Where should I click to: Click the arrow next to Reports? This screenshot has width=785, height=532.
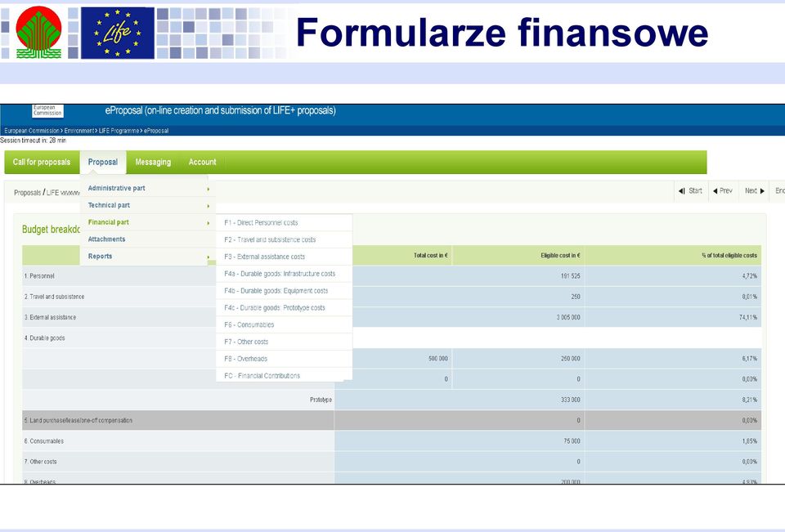coord(209,257)
